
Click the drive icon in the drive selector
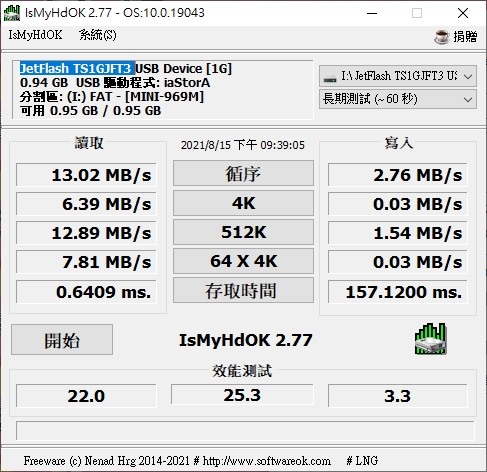(330, 78)
